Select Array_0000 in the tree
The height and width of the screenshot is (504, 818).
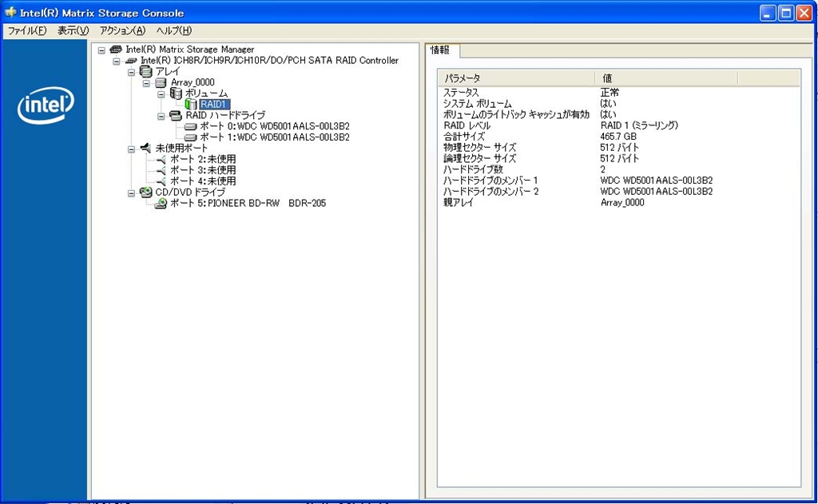(193, 82)
